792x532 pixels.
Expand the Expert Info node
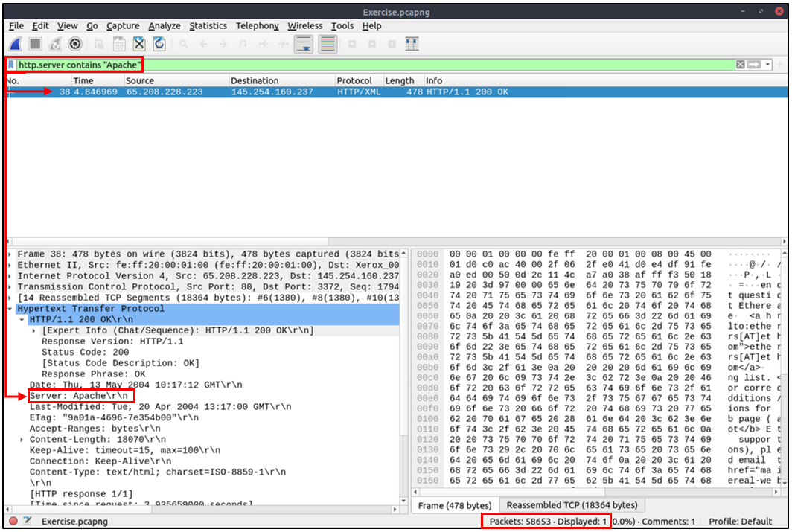tap(33, 330)
